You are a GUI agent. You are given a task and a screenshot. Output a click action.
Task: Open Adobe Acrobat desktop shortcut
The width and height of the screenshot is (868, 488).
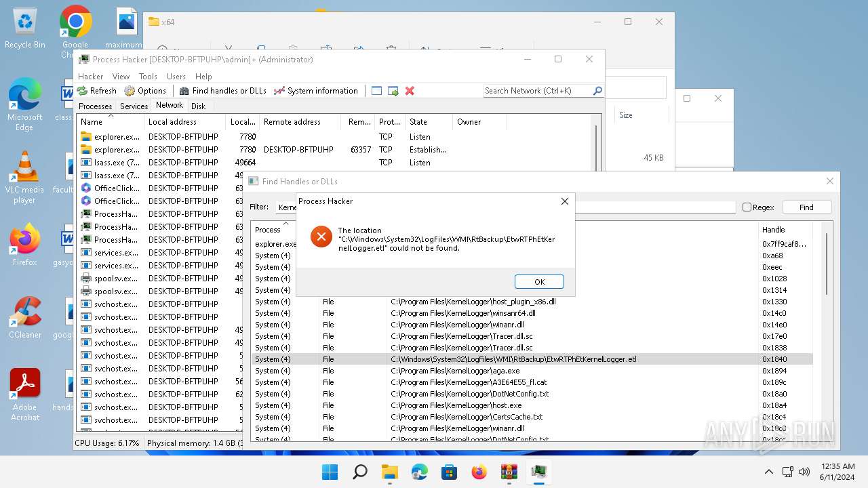pos(25,395)
